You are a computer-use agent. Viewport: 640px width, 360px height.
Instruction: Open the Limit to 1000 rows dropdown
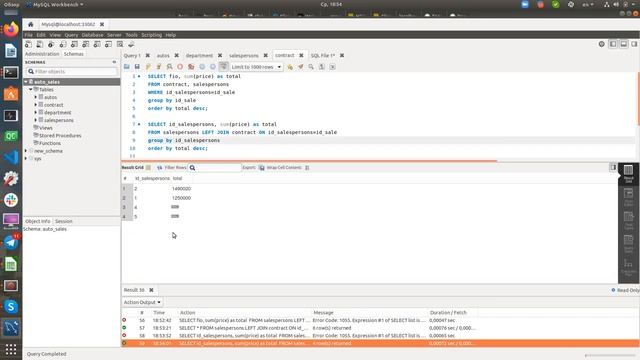coord(256,67)
